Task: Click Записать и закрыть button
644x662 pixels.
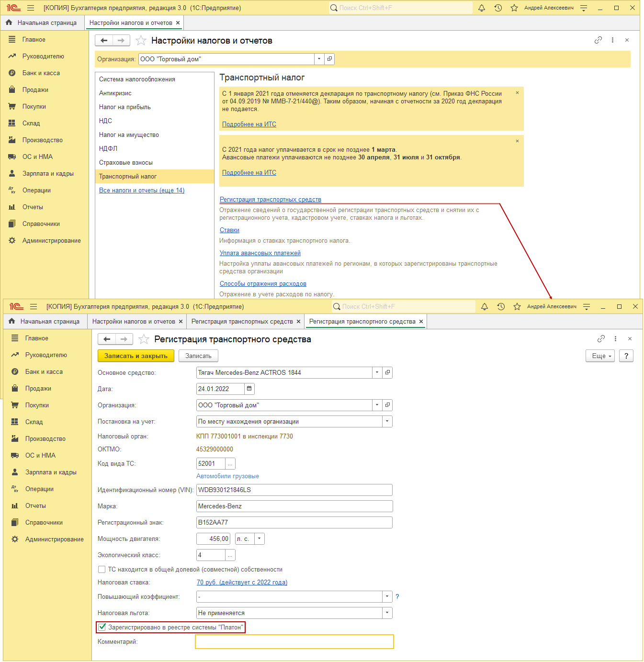Action: 136,356
